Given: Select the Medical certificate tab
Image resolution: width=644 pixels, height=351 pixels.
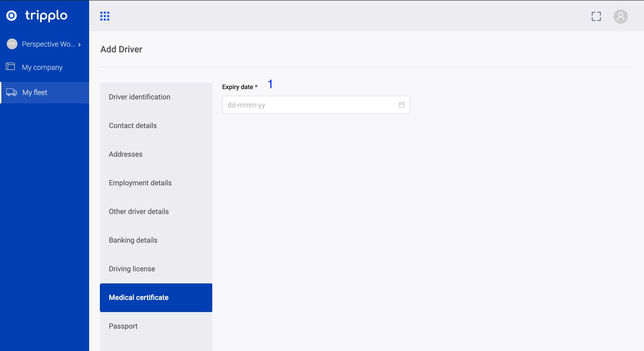Looking at the screenshot, I should (x=138, y=297).
